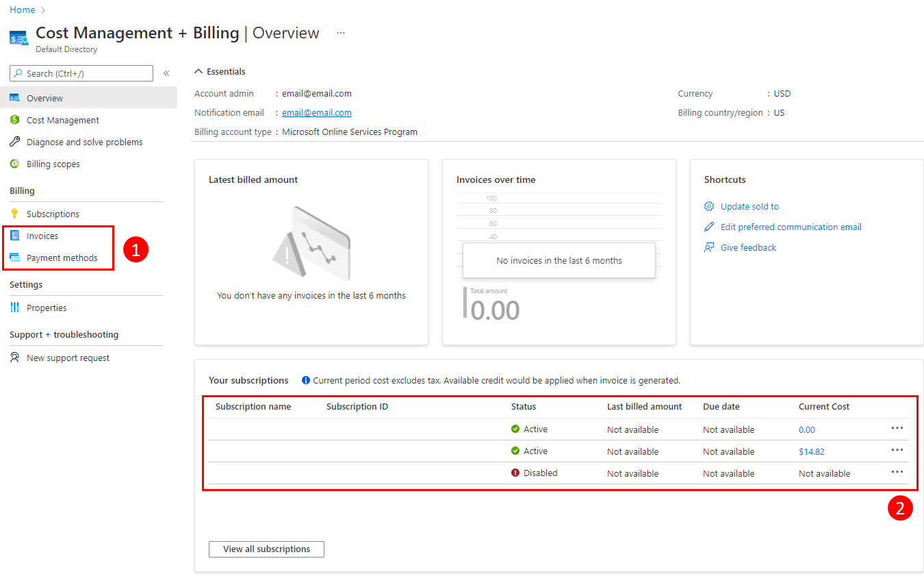Click the Subscription ID column header
The height and width of the screenshot is (587, 924).
(357, 407)
